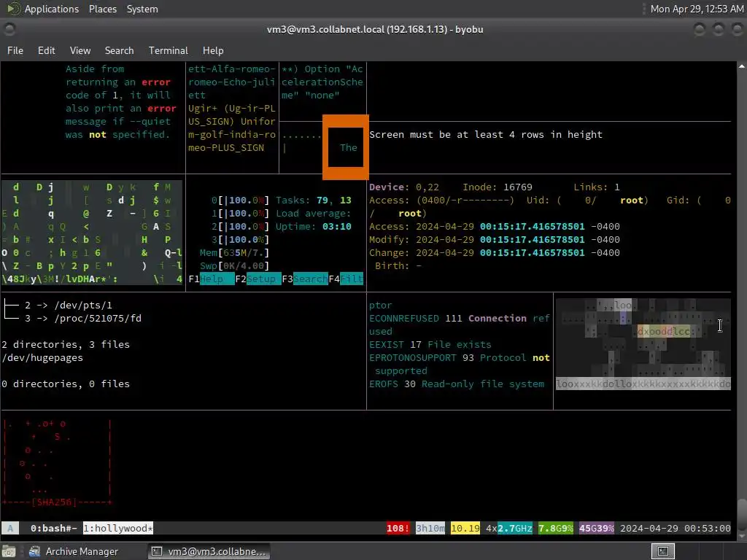Image resolution: width=747 pixels, height=560 pixels.
Task: Click the green 7.8G9% memory indicator
Action: [555, 528]
